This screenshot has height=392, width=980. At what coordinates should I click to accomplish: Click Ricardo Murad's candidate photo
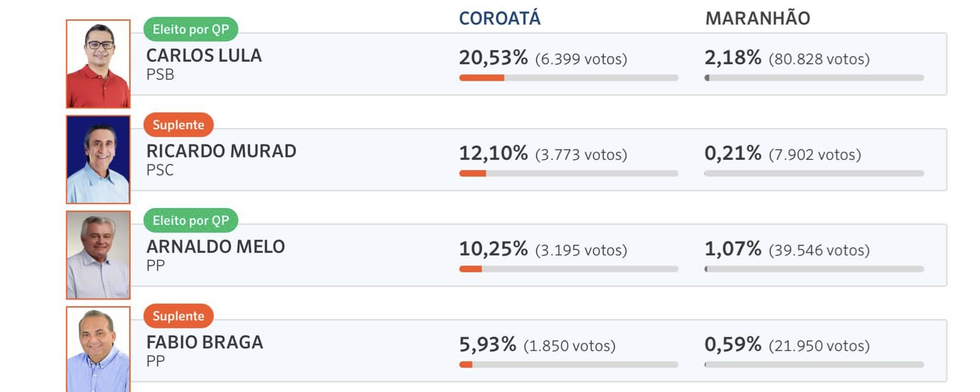pyautogui.click(x=98, y=159)
